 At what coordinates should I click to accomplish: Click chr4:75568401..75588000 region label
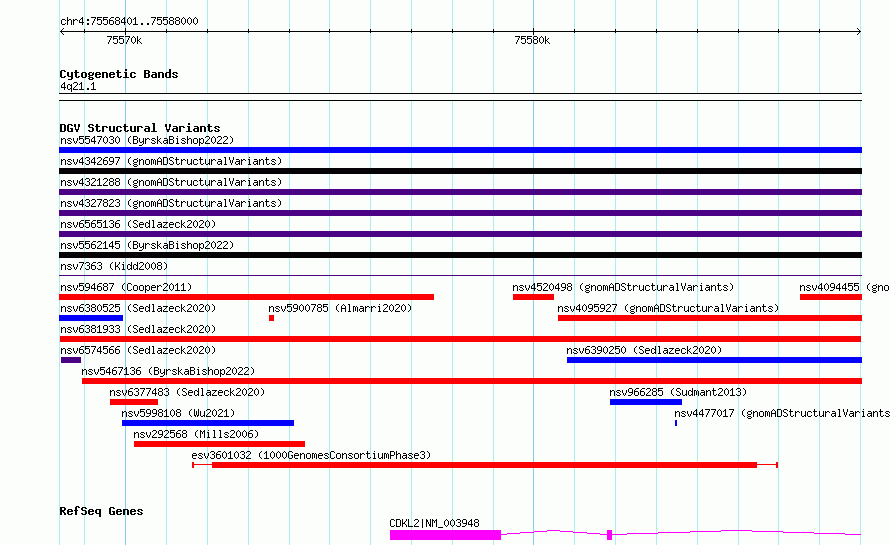coord(129,21)
